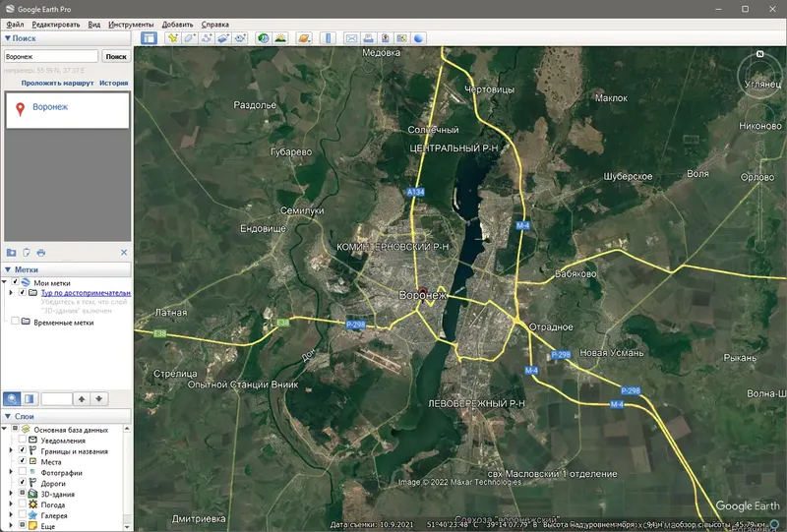
Task: Click the Layers panel scrollbar up arrow
Action: coord(127,429)
